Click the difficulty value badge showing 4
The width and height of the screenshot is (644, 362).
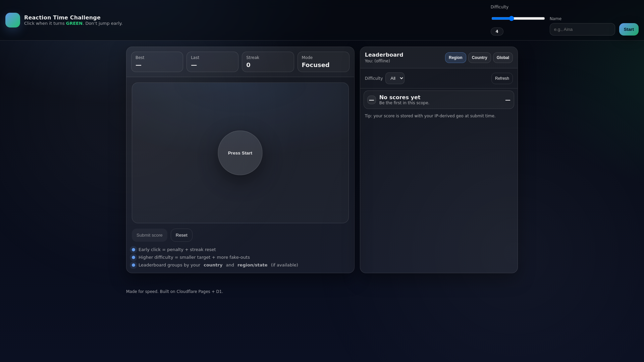(x=497, y=32)
